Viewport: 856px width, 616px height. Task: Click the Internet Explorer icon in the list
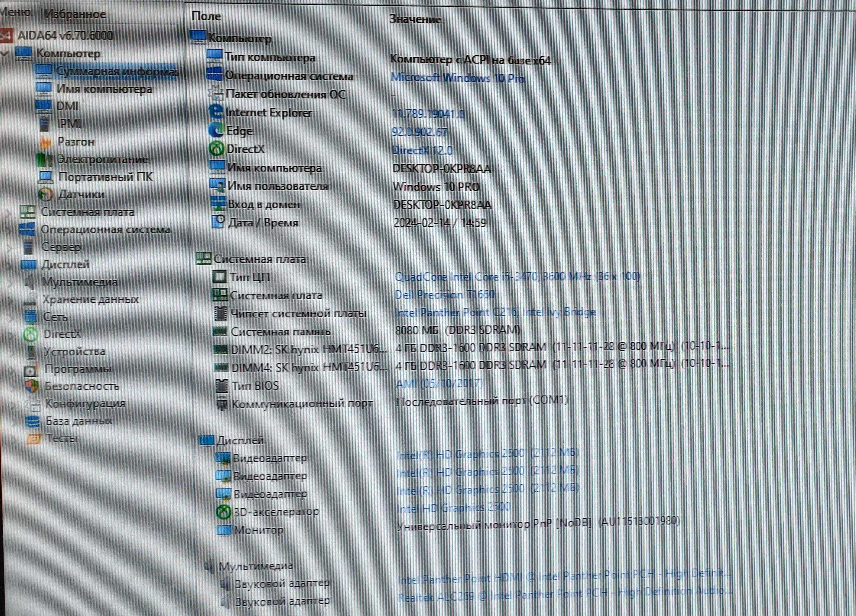click(216, 112)
